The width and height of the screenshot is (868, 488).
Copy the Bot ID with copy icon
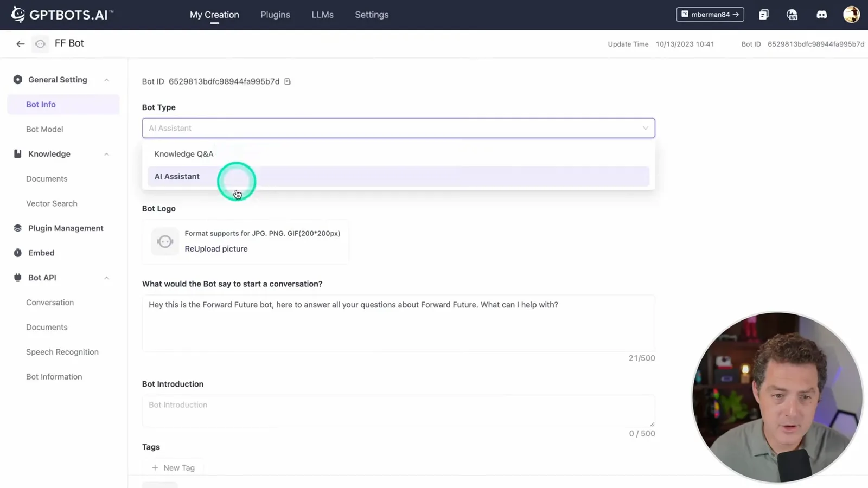pos(288,81)
